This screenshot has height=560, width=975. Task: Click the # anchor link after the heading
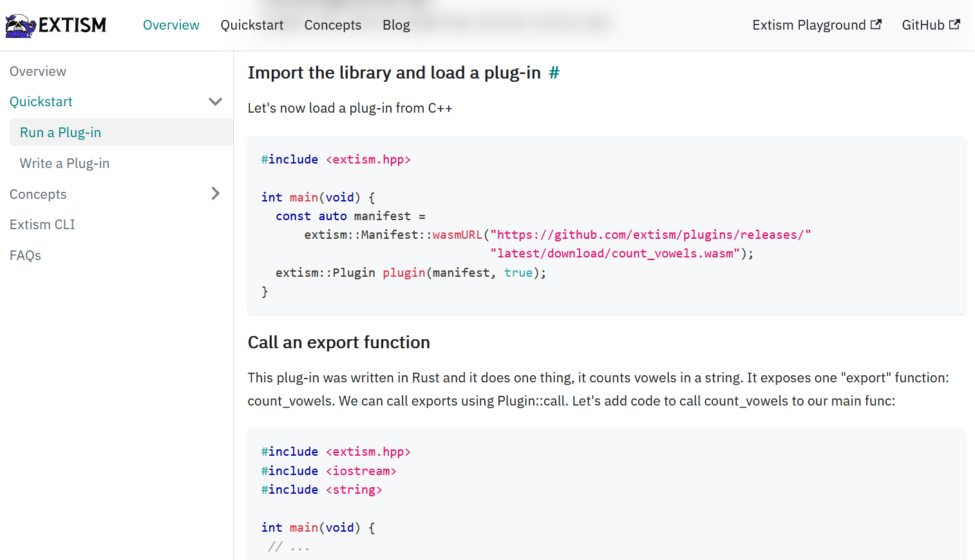[554, 73]
